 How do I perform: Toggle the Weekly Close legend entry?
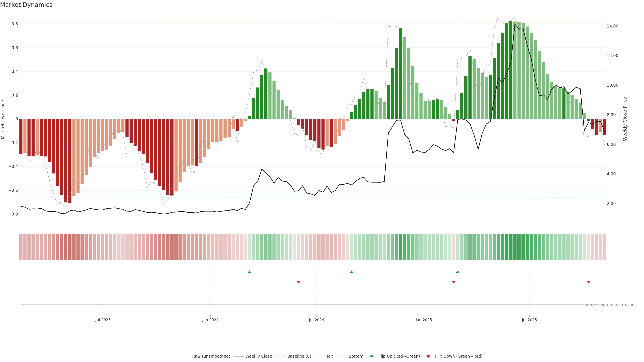[258, 356]
